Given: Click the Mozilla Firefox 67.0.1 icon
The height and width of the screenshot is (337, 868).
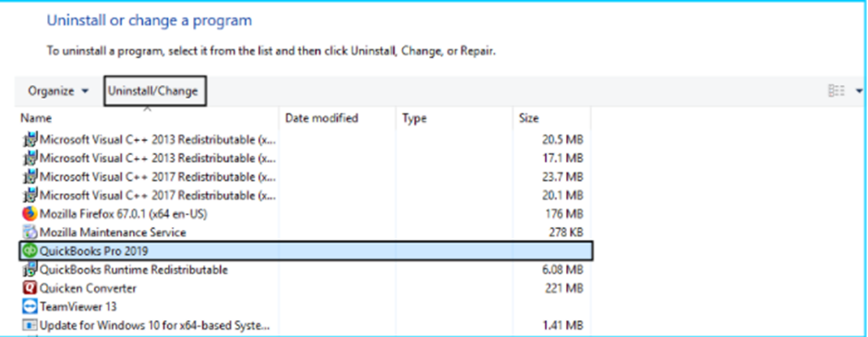Looking at the screenshot, I should pyautogui.click(x=30, y=213).
